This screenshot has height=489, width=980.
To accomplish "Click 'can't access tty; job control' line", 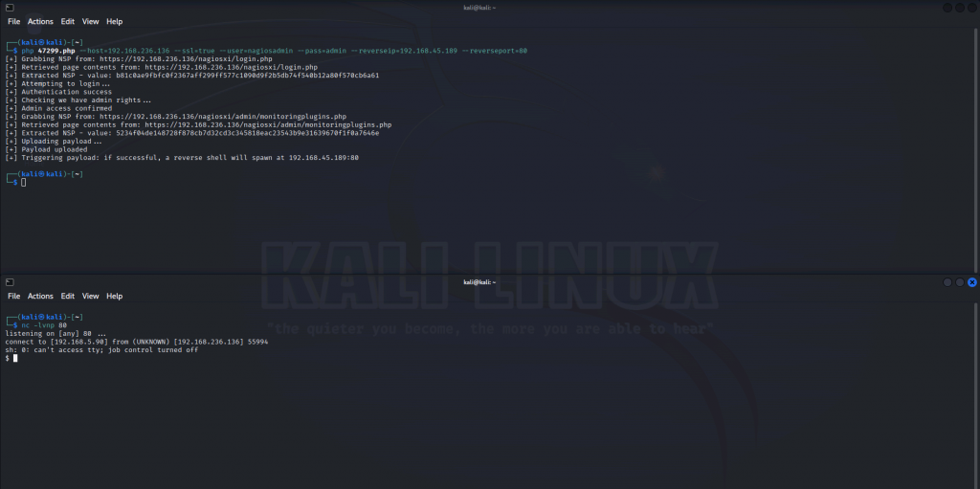I will point(101,350).
